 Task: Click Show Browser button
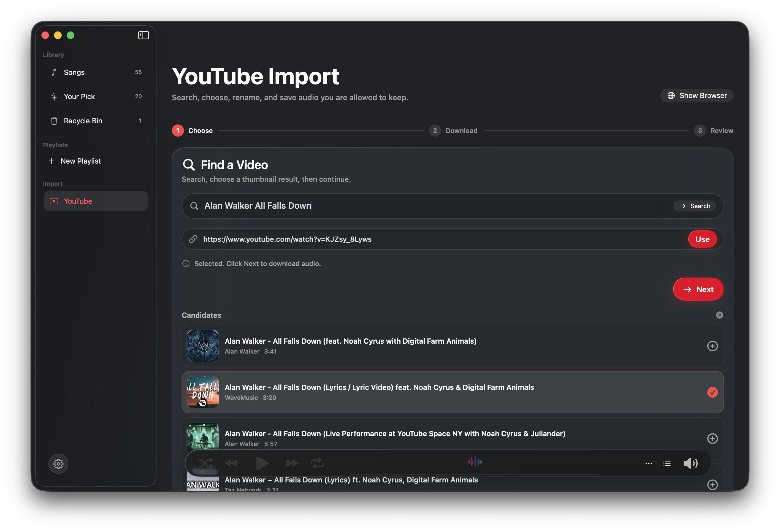coord(697,95)
